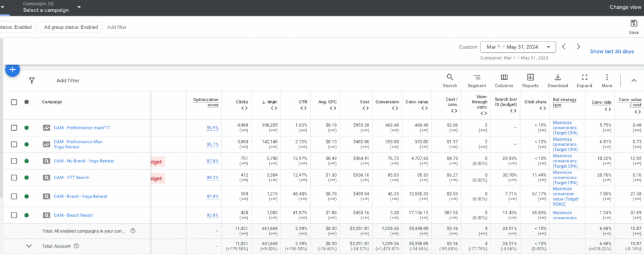Click the Bid strategy type column header

tap(565, 102)
